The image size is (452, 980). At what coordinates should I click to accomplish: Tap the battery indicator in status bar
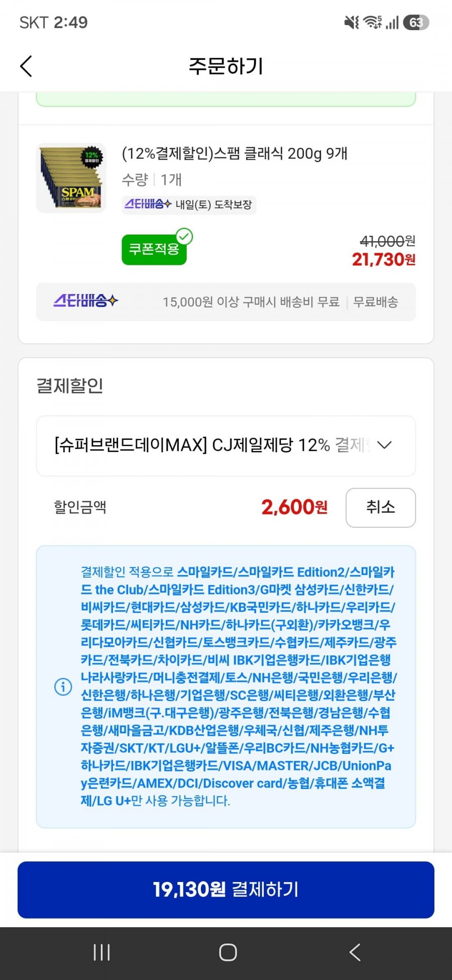click(416, 23)
